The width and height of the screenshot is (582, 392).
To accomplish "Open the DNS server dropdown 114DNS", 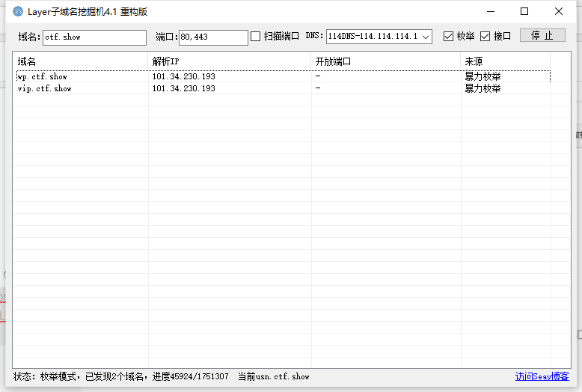I will 379,37.
